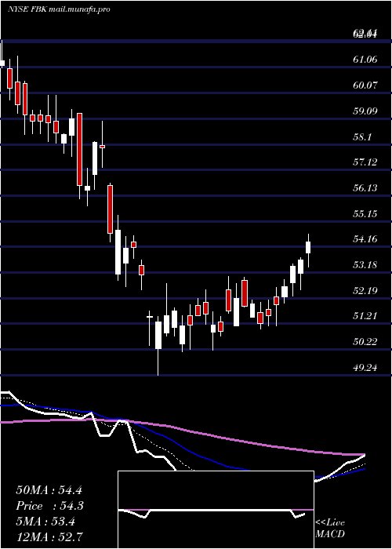
Task: Click the NYSE FBK mail.munafa.pro title text
Action: (x=59, y=9)
